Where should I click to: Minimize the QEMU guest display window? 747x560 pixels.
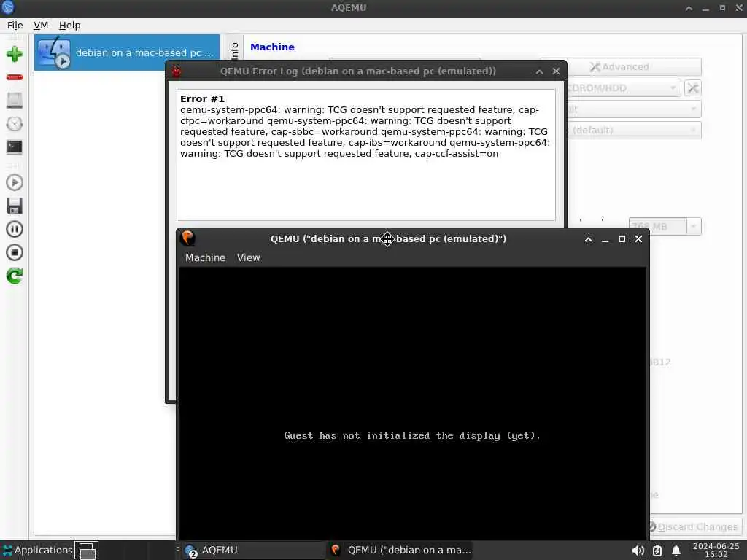click(605, 239)
